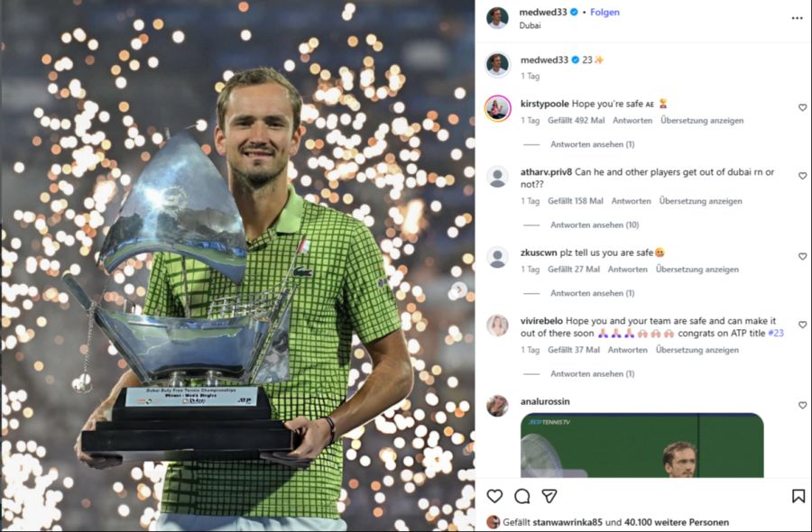Like kirstypoole's comment with the heart
This screenshot has height=532, width=812.
(802, 107)
